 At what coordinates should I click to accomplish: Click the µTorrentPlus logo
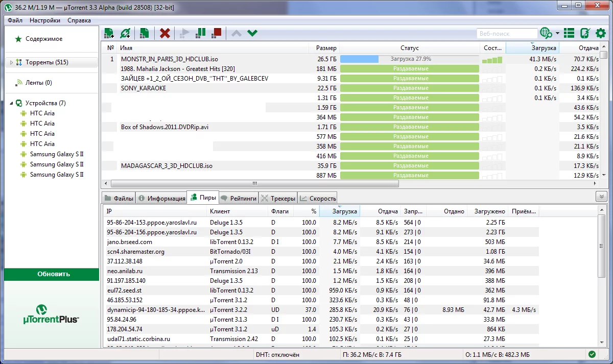[x=51, y=313]
